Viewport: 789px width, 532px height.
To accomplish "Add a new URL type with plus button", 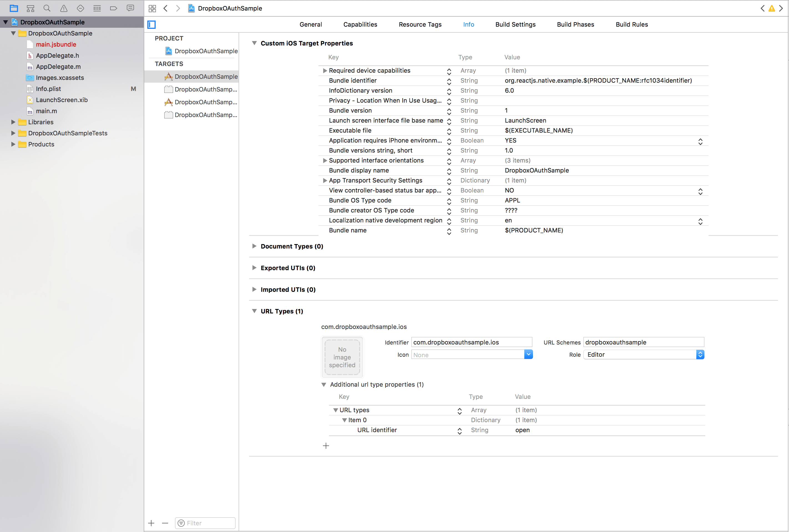I will click(x=326, y=446).
